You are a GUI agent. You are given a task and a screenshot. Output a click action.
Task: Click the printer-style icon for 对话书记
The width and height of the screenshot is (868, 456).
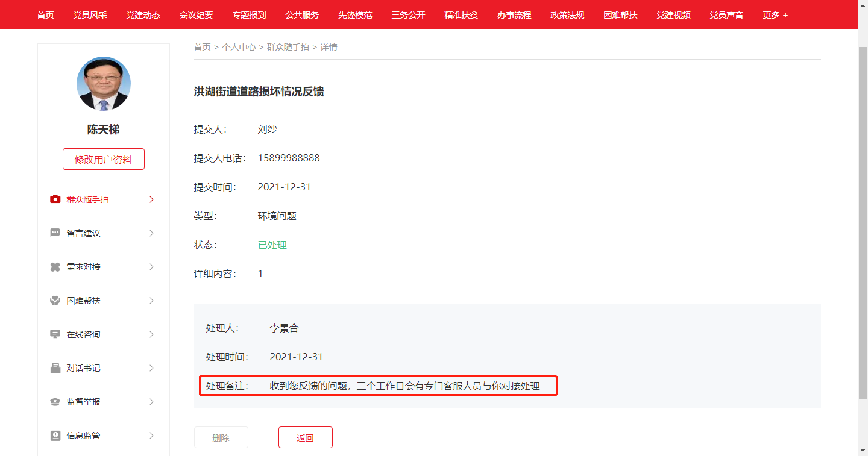tap(55, 368)
